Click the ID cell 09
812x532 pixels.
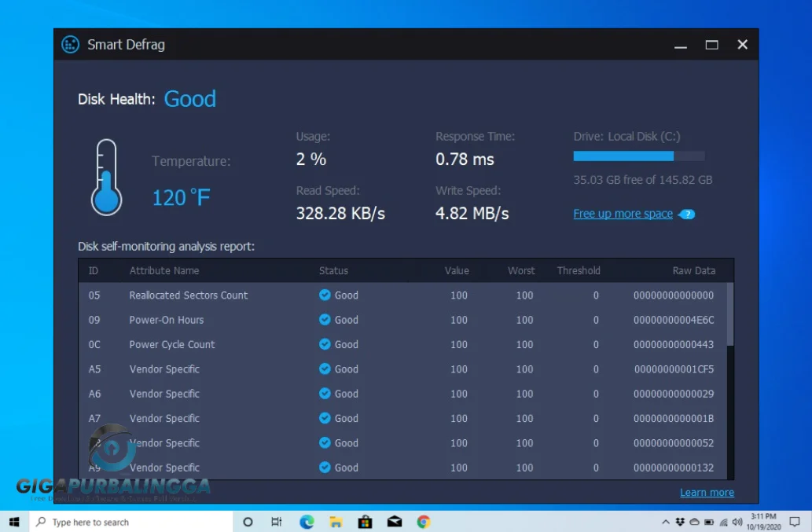(94, 320)
